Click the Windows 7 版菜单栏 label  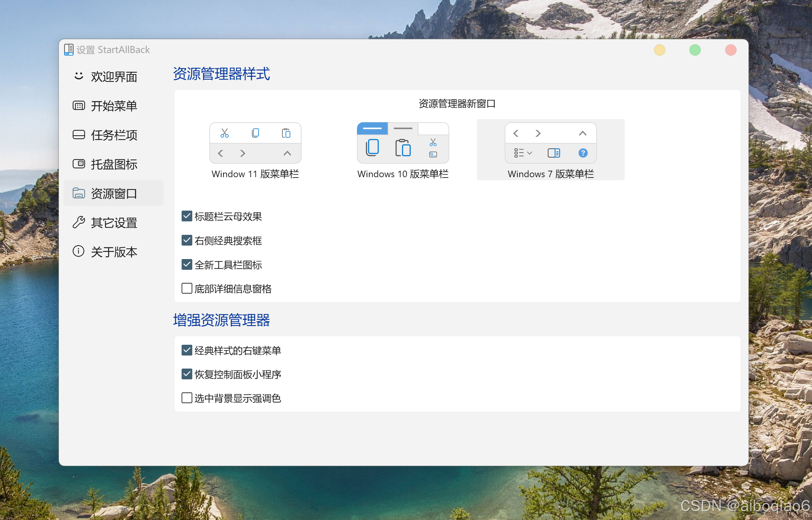click(x=550, y=174)
